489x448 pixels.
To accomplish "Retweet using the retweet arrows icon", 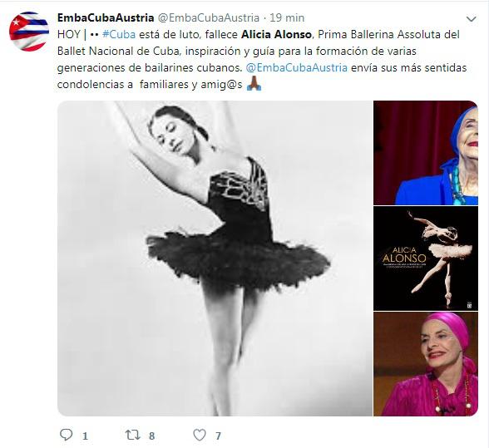I will click(133, 435).
